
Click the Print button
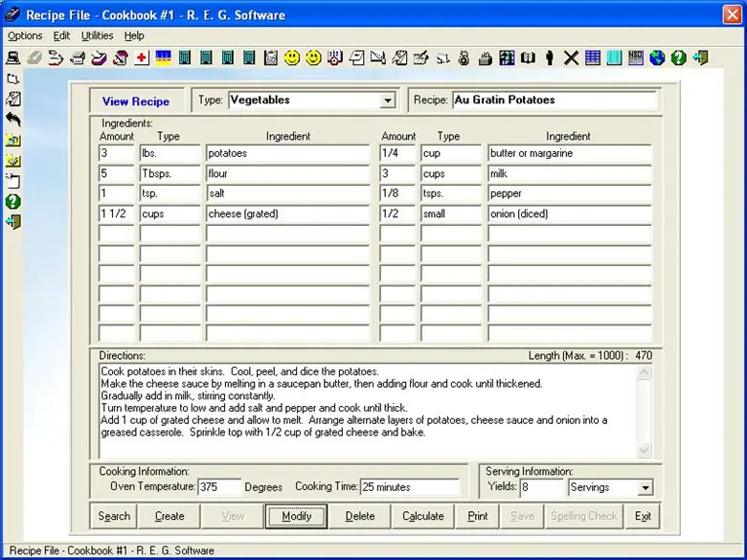[478, 516]
